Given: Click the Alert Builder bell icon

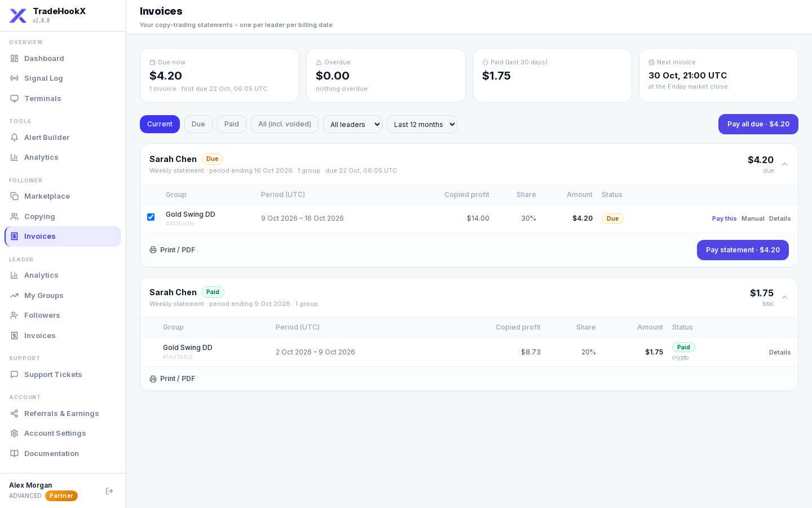Looking at the screenshot, I should [15, 138].
